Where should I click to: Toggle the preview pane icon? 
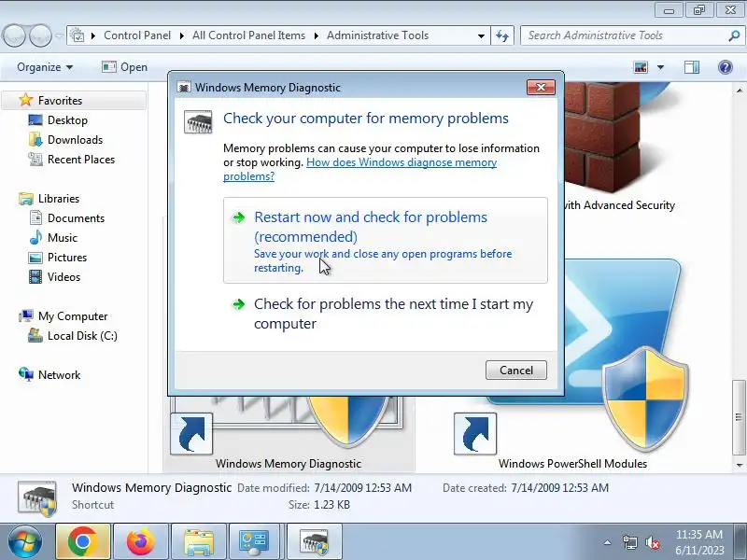tap(692, 67)
